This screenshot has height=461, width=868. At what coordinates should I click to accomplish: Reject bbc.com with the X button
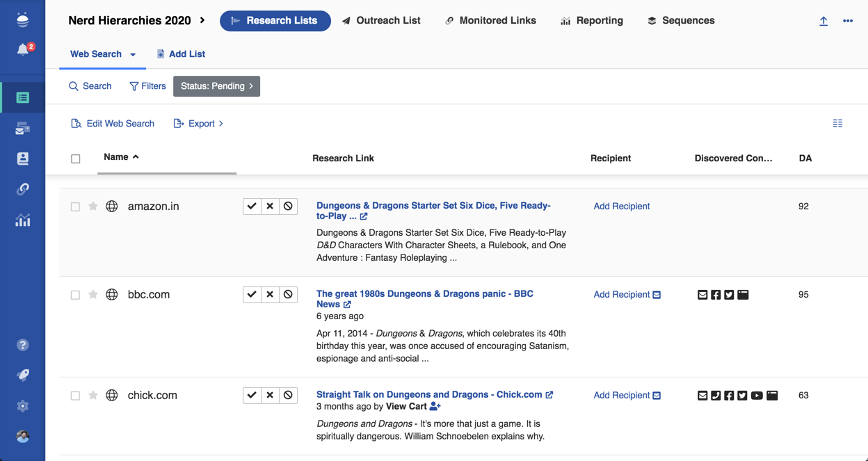click(x=270, y=295)
